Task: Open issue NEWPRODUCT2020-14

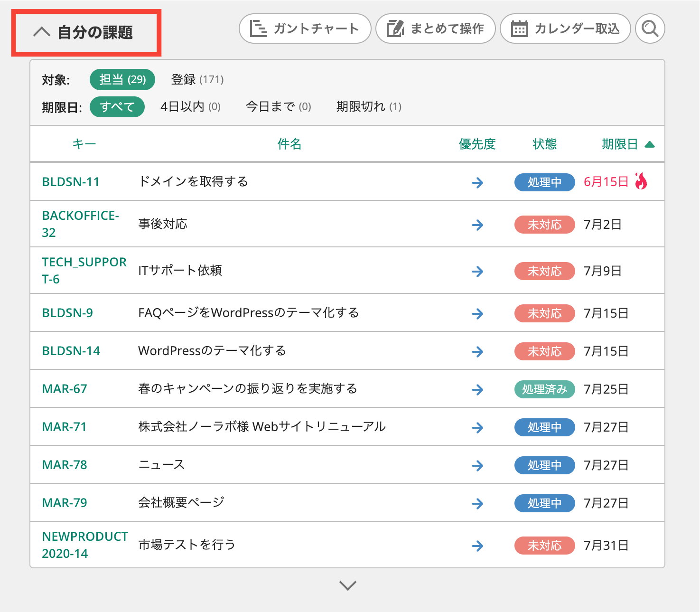Action: click(85, 545)
